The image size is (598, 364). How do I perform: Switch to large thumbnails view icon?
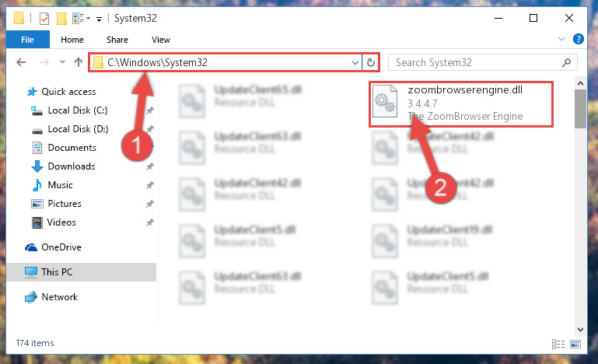(x=575, y=344)
